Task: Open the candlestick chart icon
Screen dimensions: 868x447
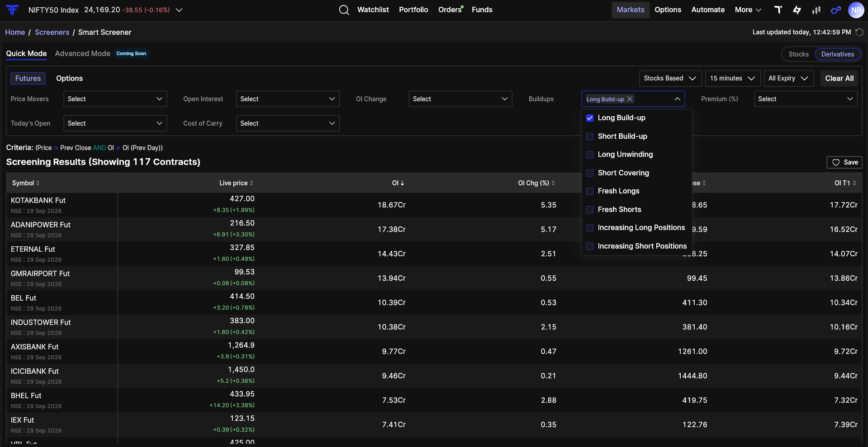Action: [x=816, y=10]
